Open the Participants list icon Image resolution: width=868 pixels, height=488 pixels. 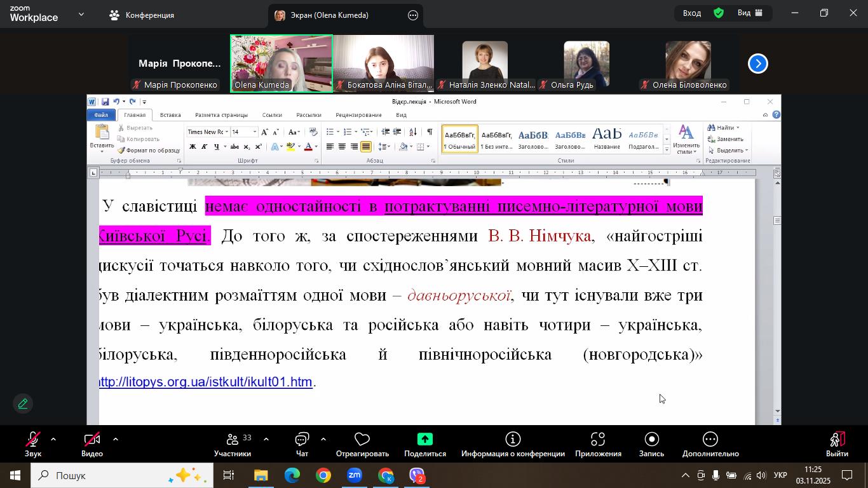(x=232, y=440)
